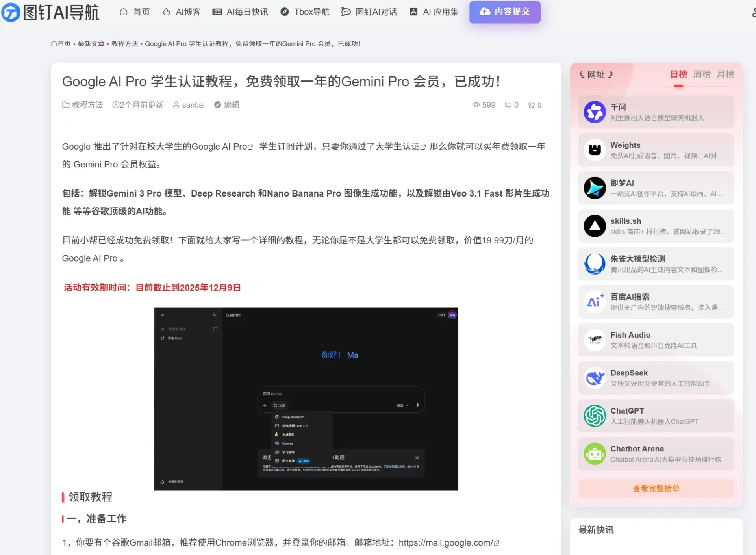Switch to the 月榜 ranking tab
Image resolution: width=756 pixels, height=555 pixels.
(x=725, y=74)
